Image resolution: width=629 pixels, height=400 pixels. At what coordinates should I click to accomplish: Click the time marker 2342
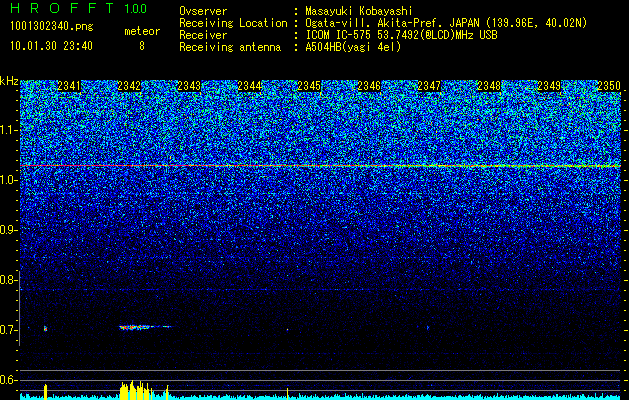coord(129,86)
